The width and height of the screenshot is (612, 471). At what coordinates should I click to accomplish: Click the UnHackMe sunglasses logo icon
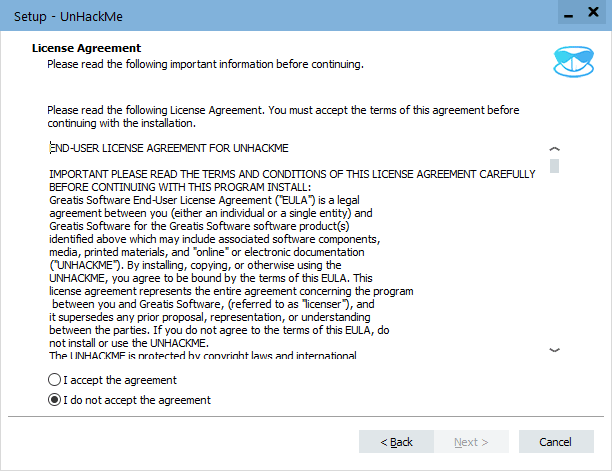click(574, 62)
